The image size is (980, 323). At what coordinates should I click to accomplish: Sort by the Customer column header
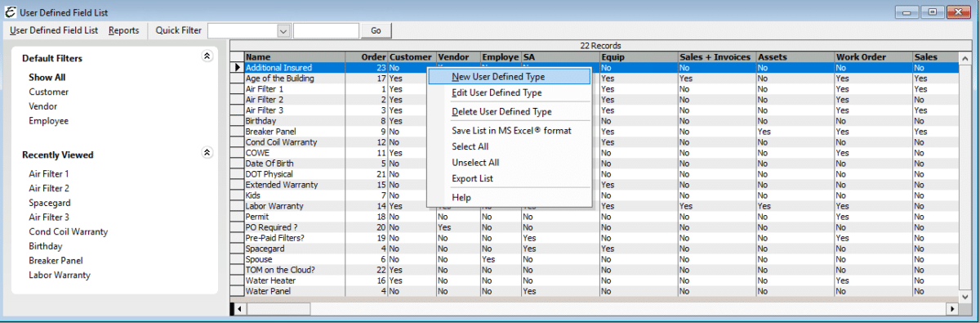click(412, 57)
